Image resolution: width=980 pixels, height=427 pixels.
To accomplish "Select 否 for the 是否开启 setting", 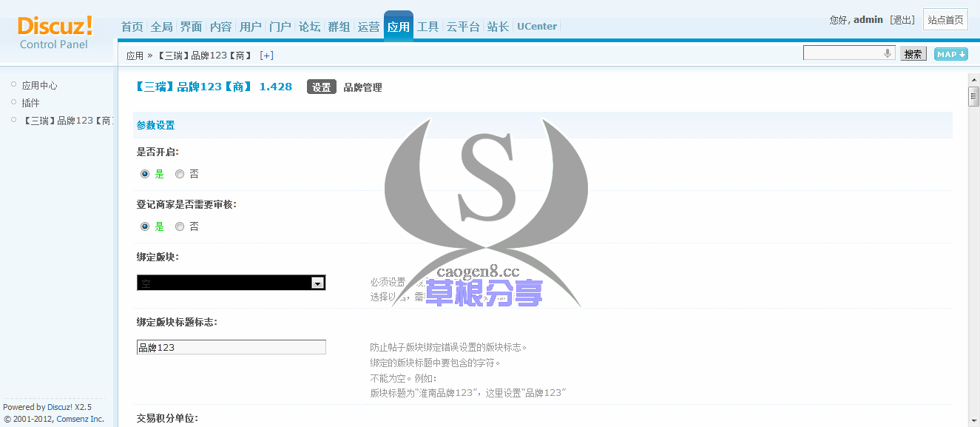I will 180,174.
